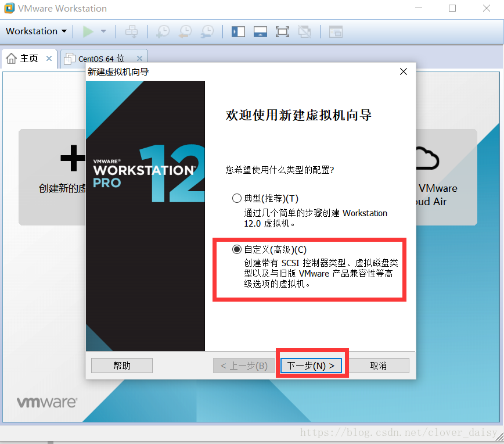Click the plus icon to create new VM

click(73, 158)
